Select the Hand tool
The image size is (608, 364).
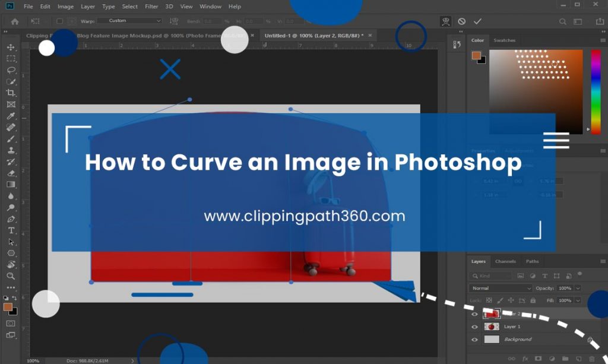pos(11,265)
